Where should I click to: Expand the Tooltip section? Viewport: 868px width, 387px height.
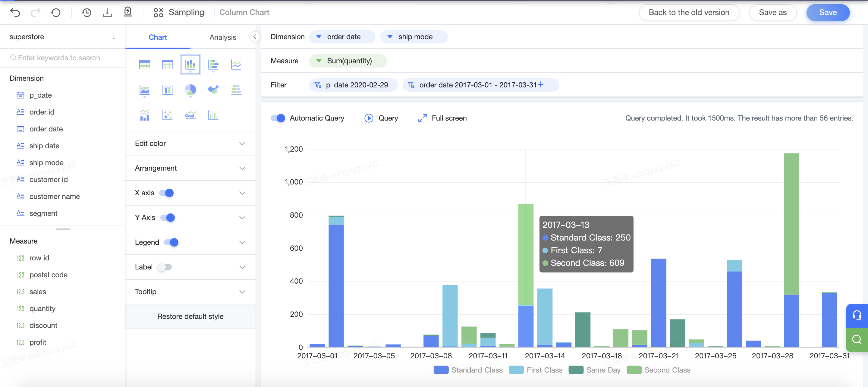pos(190,291)
